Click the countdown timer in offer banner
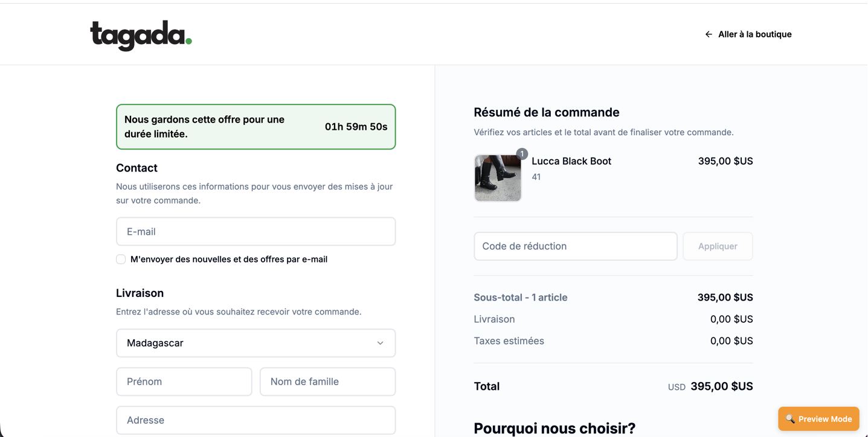The height and width of the screenshot is (437, 868). click(356, 127)
